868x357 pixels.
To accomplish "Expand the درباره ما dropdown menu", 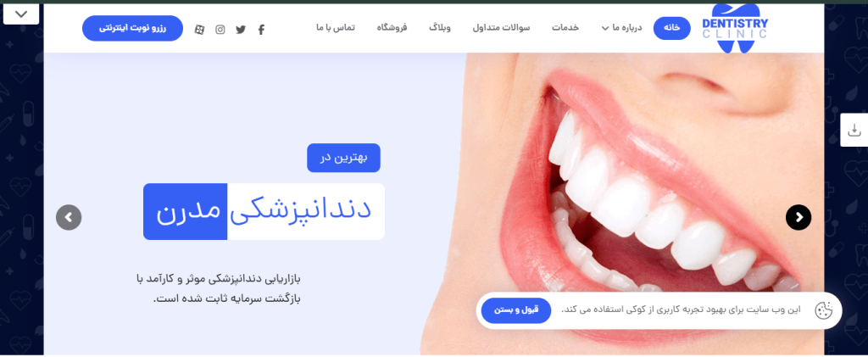I will point(621,28).
